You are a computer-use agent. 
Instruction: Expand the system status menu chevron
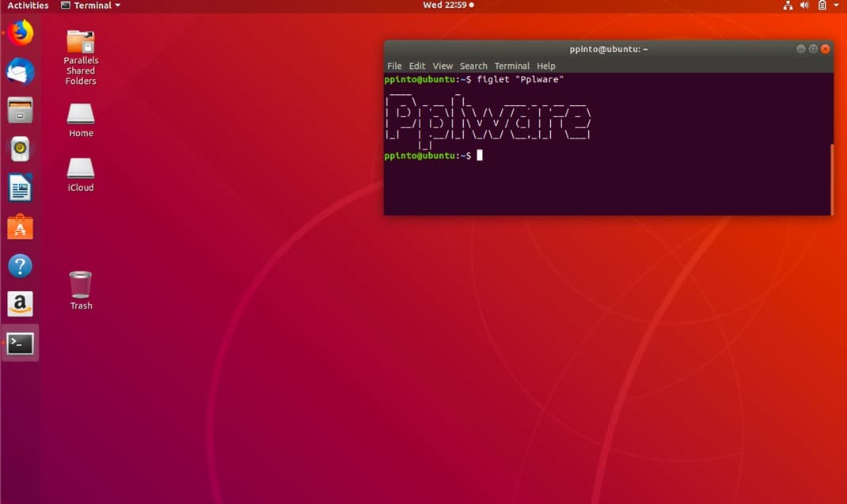coord(836,5)
